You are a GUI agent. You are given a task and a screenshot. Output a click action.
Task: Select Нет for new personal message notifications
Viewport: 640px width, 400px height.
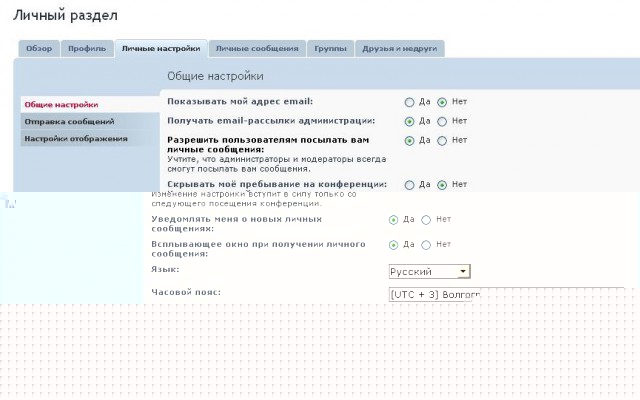(426, 220)
